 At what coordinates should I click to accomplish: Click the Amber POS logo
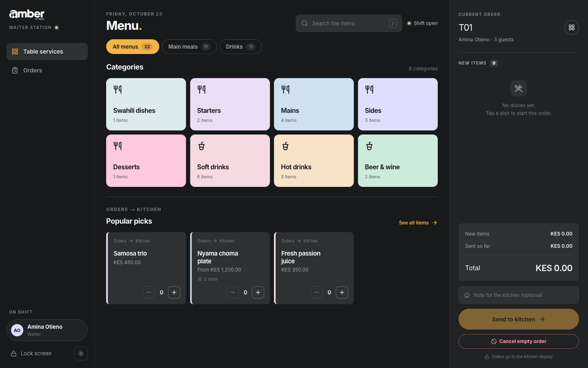coord(27,14)
